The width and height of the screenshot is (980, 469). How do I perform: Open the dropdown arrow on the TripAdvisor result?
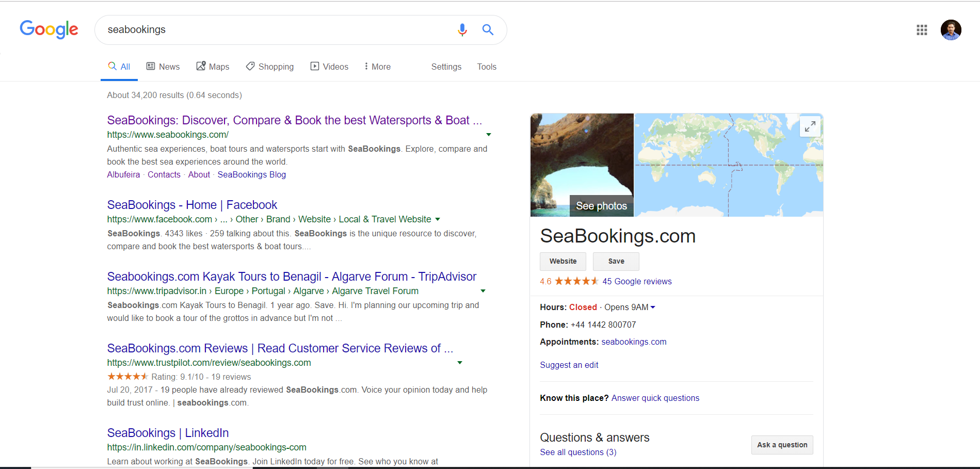pyautogui.click(x=483, y=291)
